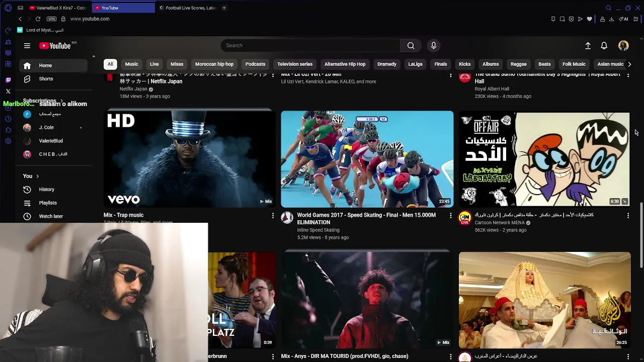The width and height of the screenshot is (644, 362).
Task: Open Opera sidebar history clock
Action: click(x=8, y=119)
